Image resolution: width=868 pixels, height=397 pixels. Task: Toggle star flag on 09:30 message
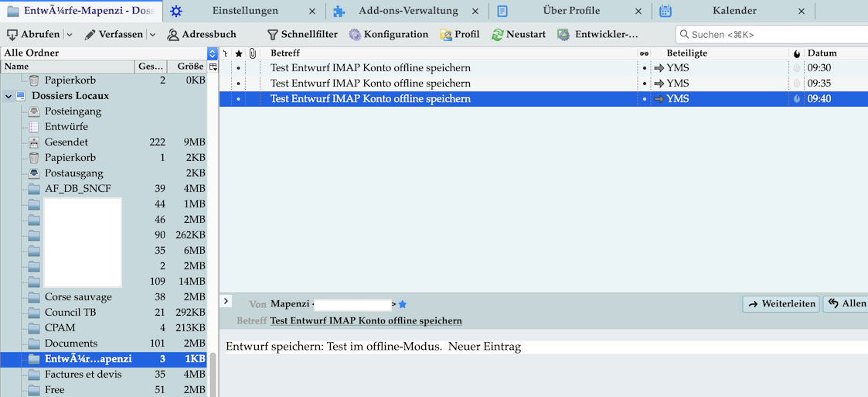(239, 68)
